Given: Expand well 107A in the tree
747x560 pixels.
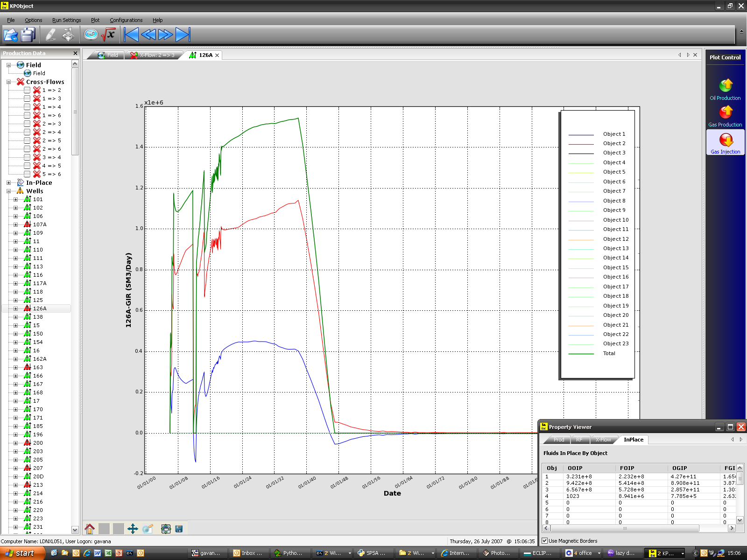Looking at the screenshot, I should (15, 225).
